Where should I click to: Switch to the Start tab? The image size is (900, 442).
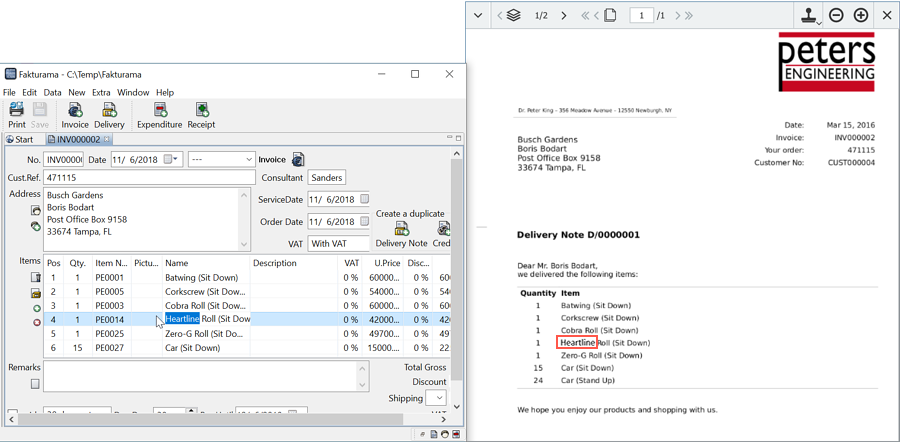tap(20, 140)
